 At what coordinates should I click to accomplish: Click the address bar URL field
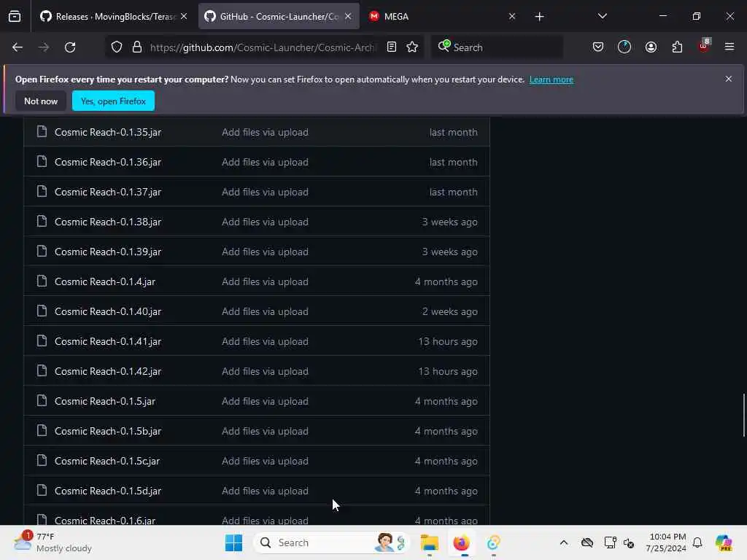tap(262, 47)
